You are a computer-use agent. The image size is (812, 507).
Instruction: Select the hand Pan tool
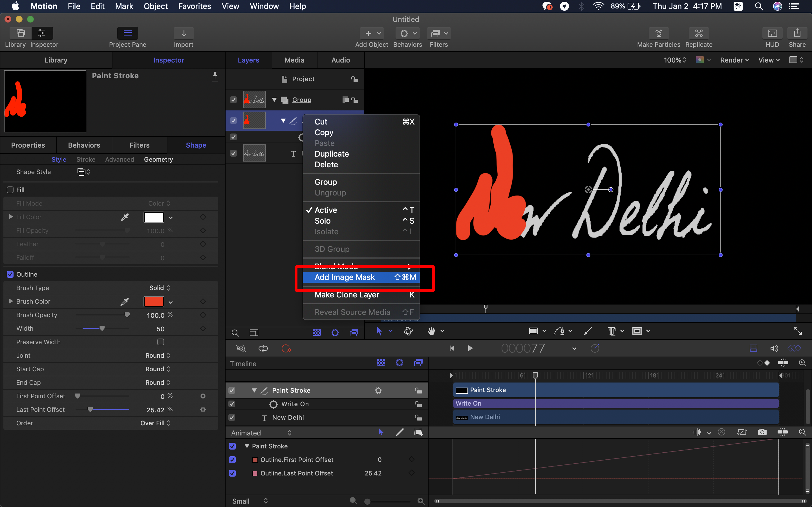pyautogui.click(x=431, y=331)
